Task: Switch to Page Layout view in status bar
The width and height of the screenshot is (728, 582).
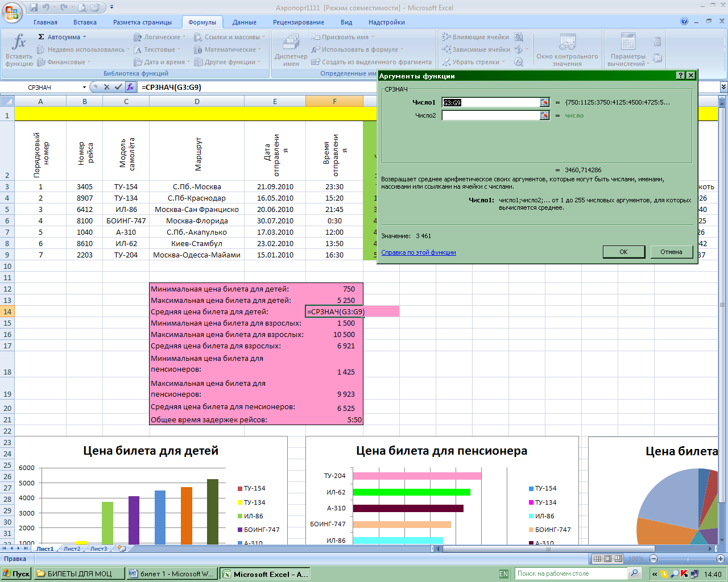Action: (607, 559)
